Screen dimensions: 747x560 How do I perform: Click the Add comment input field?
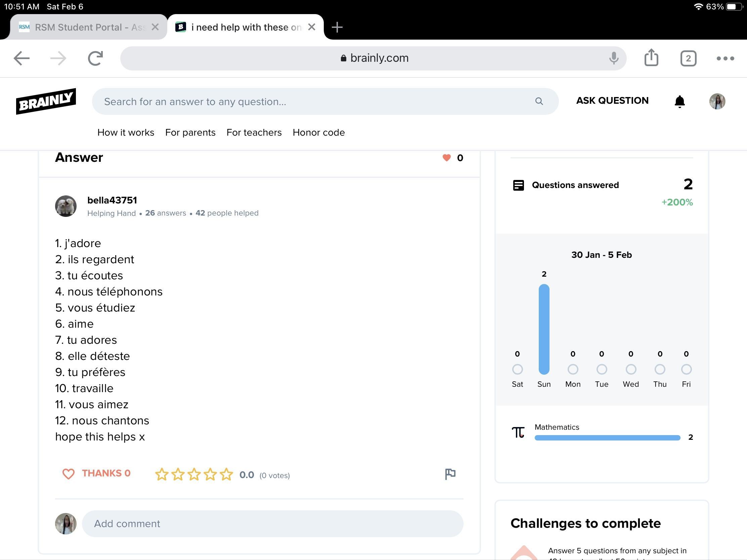(272, 523)
